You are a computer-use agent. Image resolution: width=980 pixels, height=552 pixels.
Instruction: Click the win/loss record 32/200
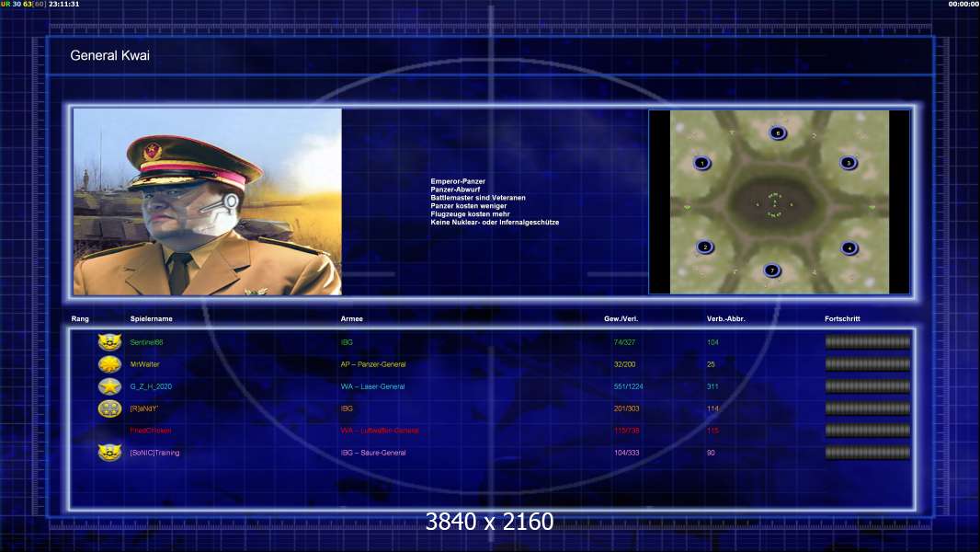624,364
